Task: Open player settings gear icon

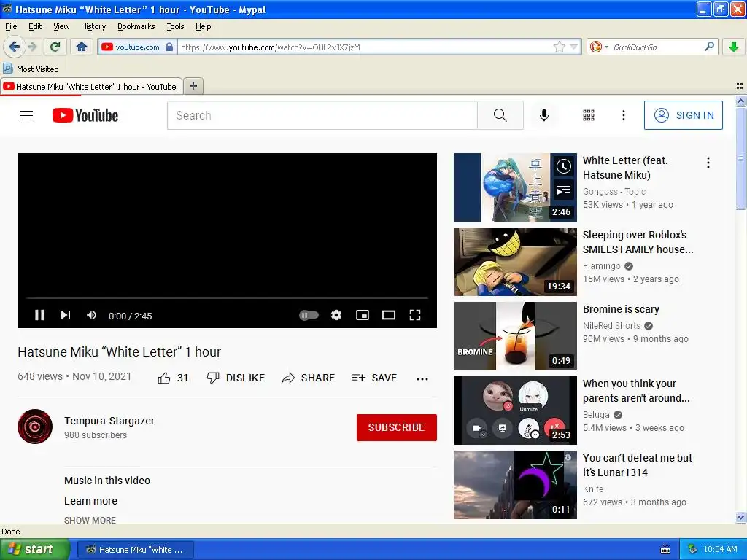Action: pyautogui.click(x=336, y=315)
